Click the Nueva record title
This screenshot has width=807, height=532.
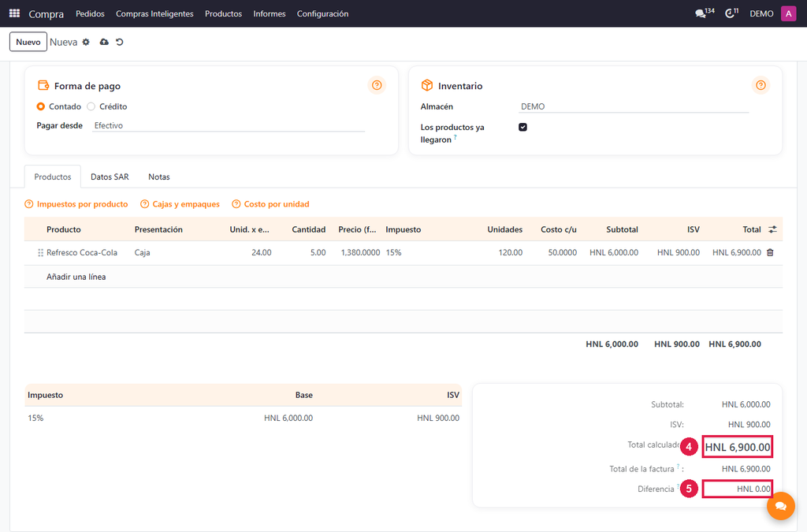tap(63, 43)
